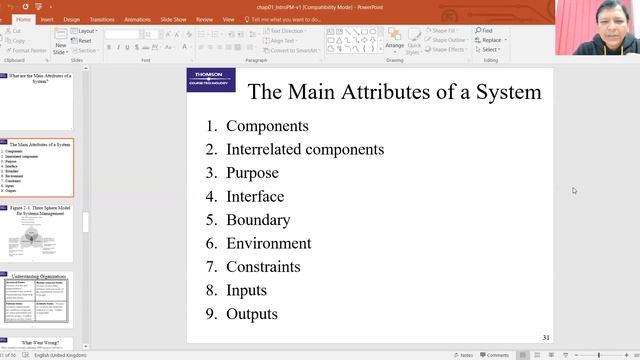Image resolution: width=640 pixels, height=360 pixels.
Task: Toggle Center alignment for paragraph
Action: 210,48
